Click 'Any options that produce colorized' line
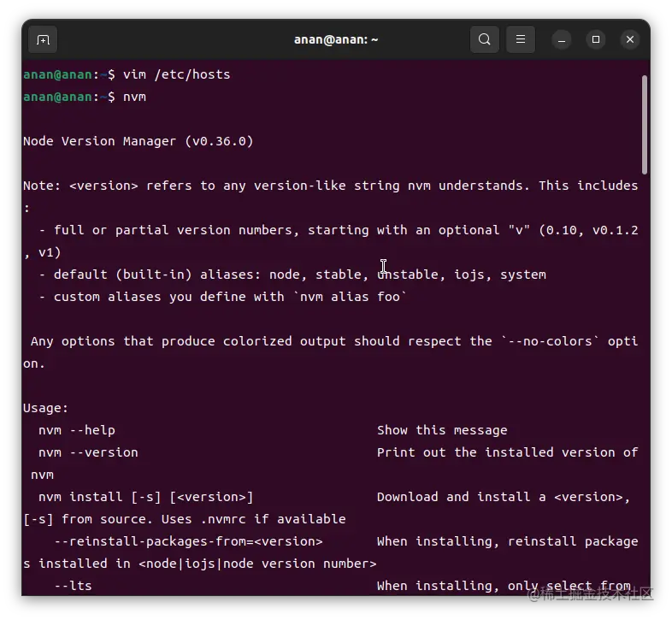The image size is (672, 620). pos(334,342)
